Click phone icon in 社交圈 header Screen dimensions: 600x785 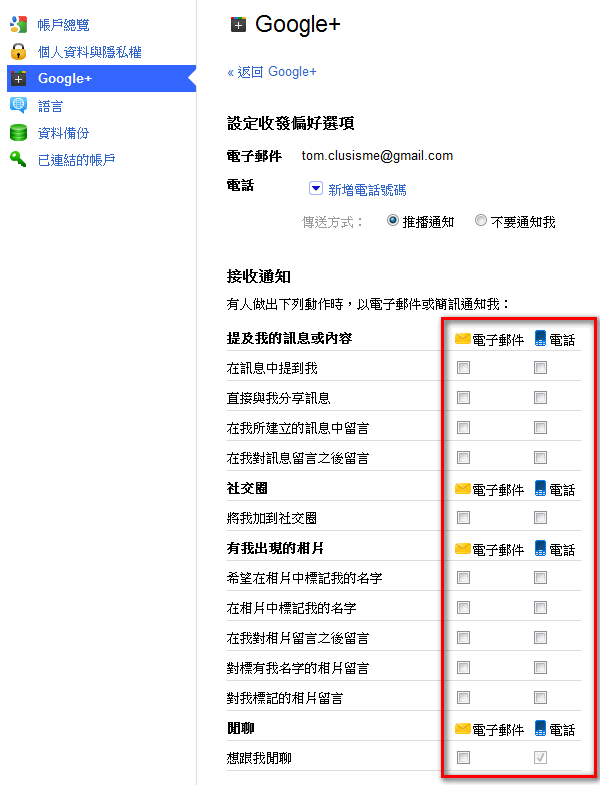[x=540, y=488]
